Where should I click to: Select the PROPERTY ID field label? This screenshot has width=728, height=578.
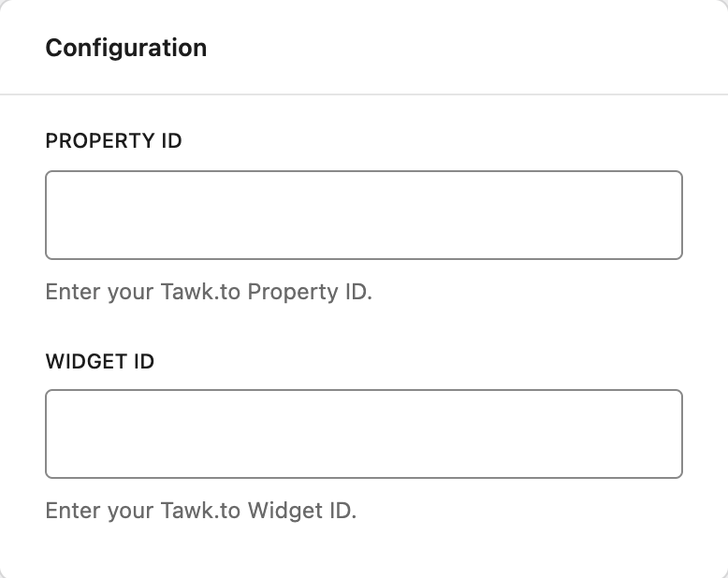(x=113, y=141)
